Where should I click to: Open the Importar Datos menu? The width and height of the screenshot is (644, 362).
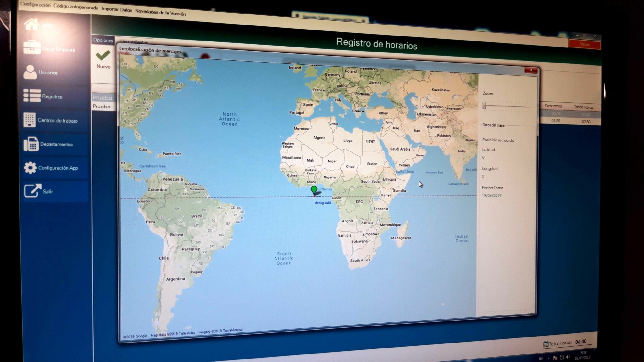click(x=117, y=9)
